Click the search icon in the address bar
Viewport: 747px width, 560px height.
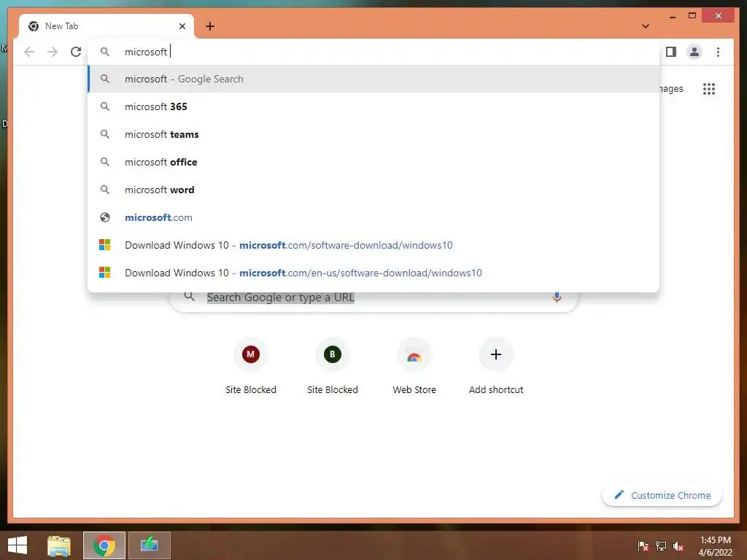[105, 52]
